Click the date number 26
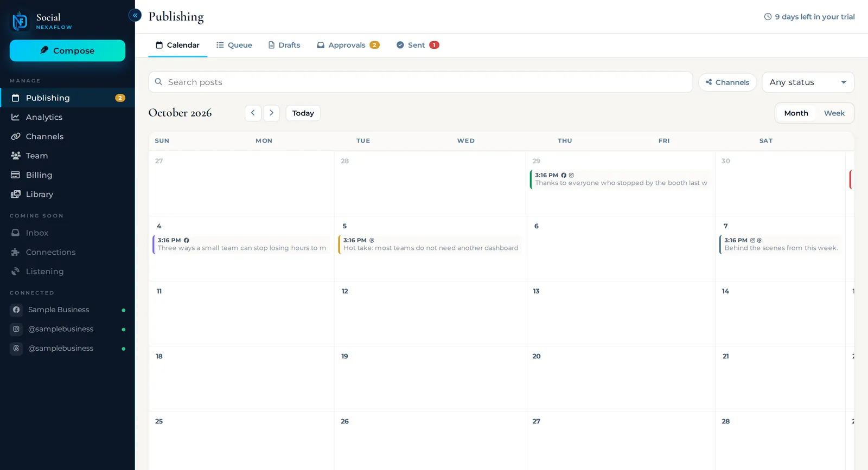Image resolution: width=868 pixels, height=470 pixels. pyautogui.click(x=344, y=421)
